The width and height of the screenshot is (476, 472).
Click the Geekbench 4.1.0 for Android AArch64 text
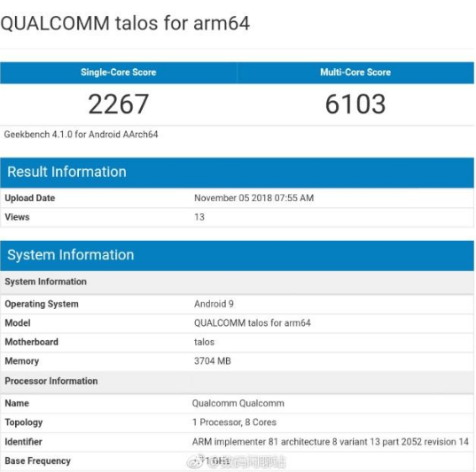click(81, 135)
